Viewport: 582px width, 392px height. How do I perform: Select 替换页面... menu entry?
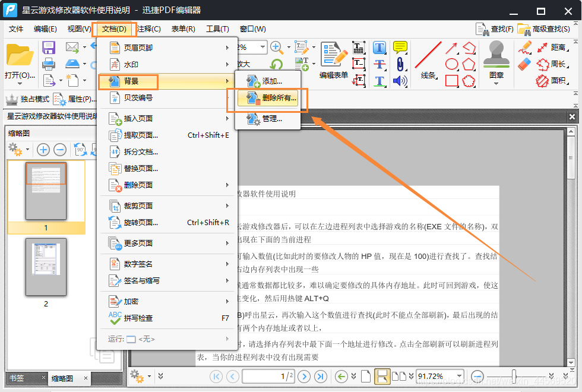click(167, 169)
